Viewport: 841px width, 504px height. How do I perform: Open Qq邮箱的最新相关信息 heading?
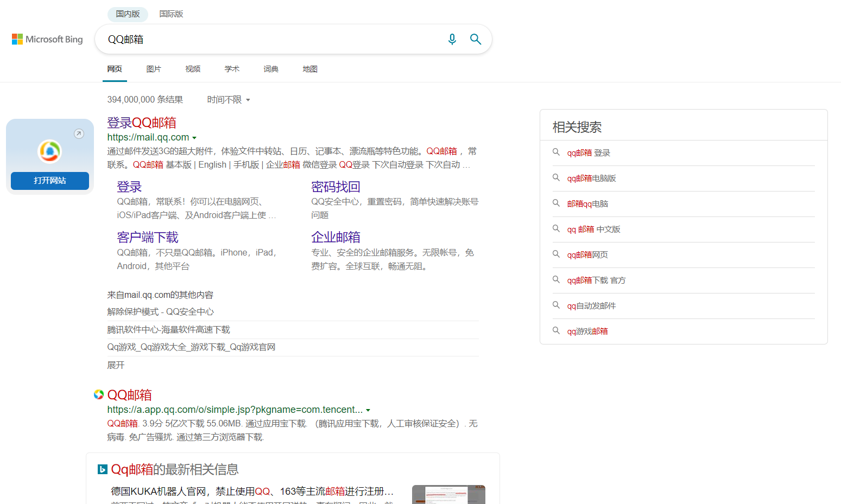pos(175,469)
